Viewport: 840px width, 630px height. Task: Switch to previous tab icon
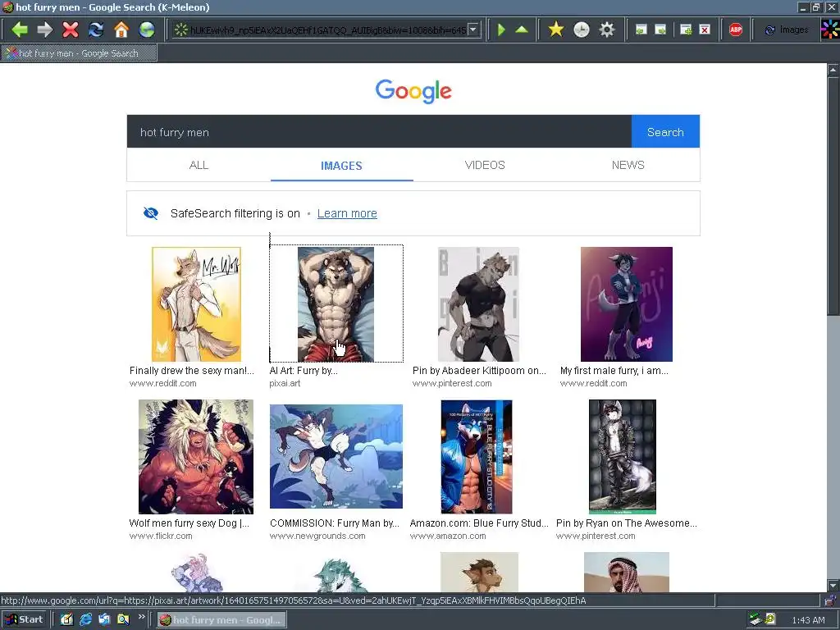(x=641, y=30)
